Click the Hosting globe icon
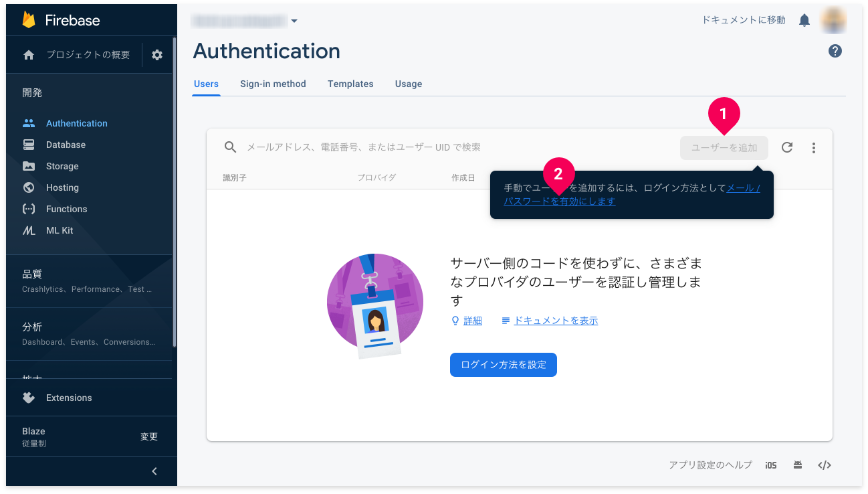Screen dimensions: 868x494 click(29, 187)
